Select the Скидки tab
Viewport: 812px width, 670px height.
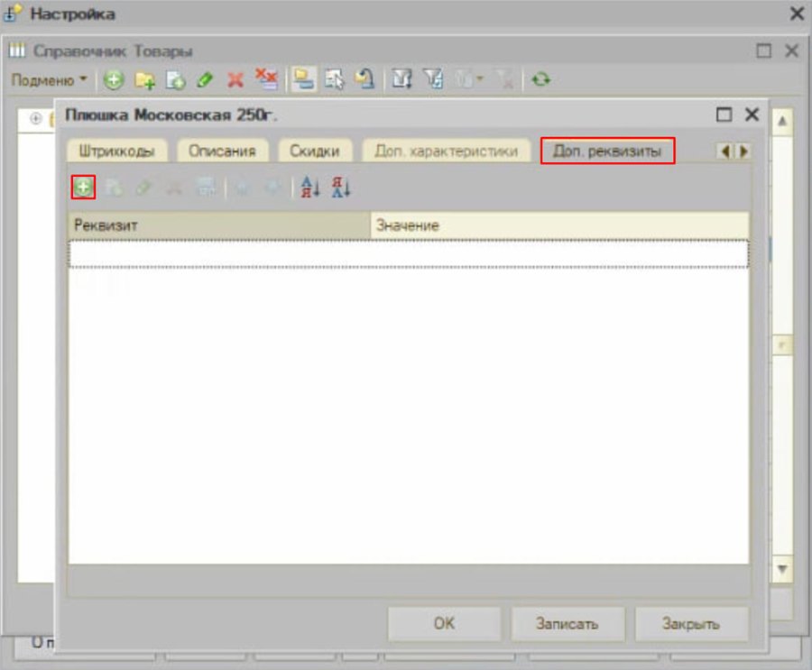click(x=315, y=151)
